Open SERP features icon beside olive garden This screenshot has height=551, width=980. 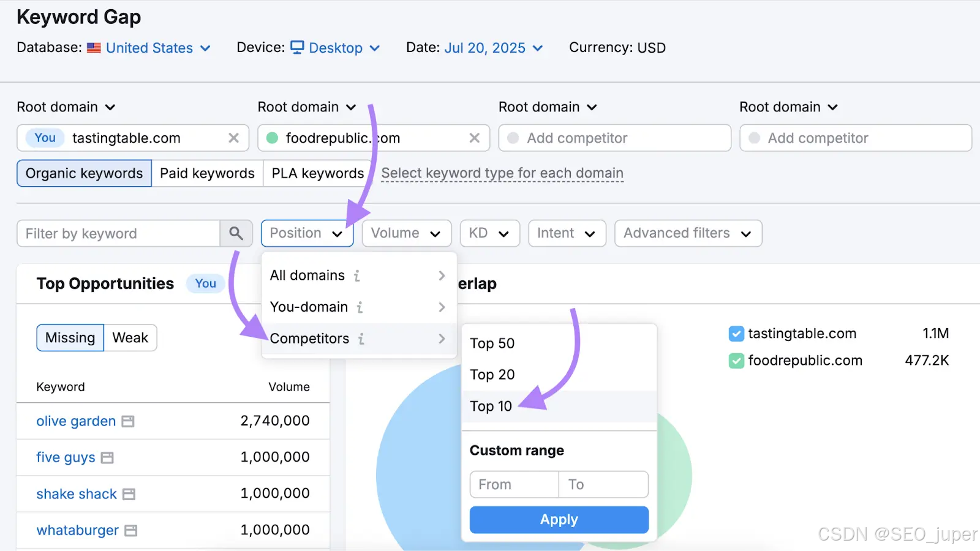point(128,421)
